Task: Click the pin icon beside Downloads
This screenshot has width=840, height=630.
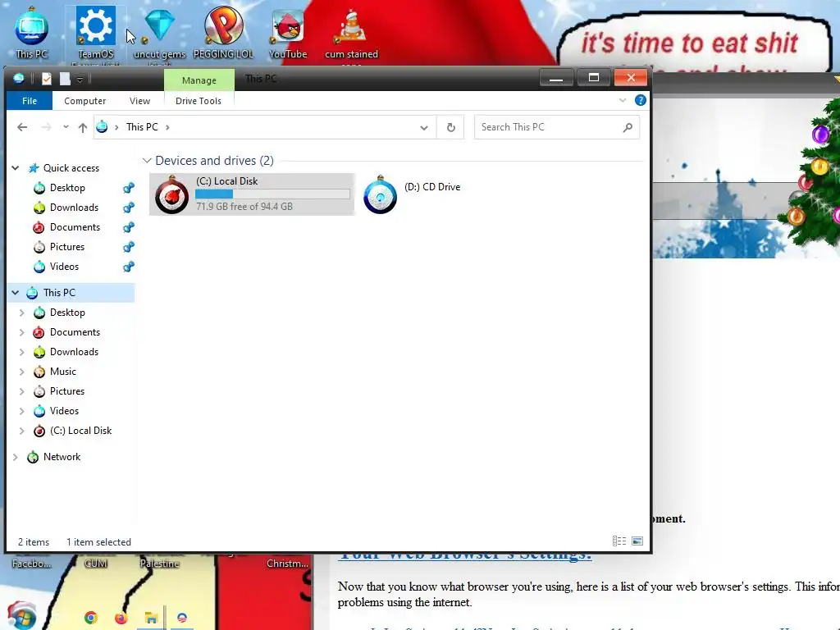Action: pyautogui.click(x=129, y=208)
